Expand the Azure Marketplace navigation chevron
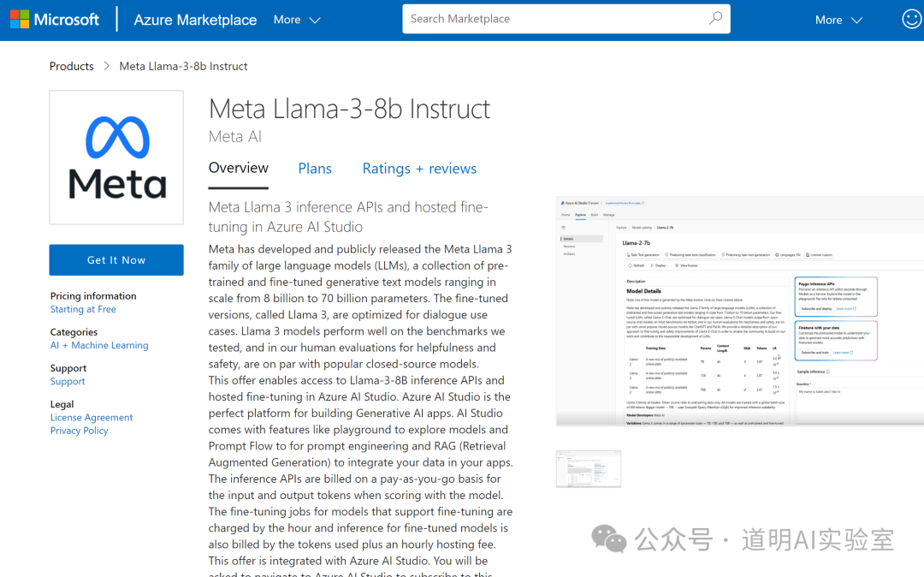This screenshot has height=577, width=924. (x=313, y=21)
